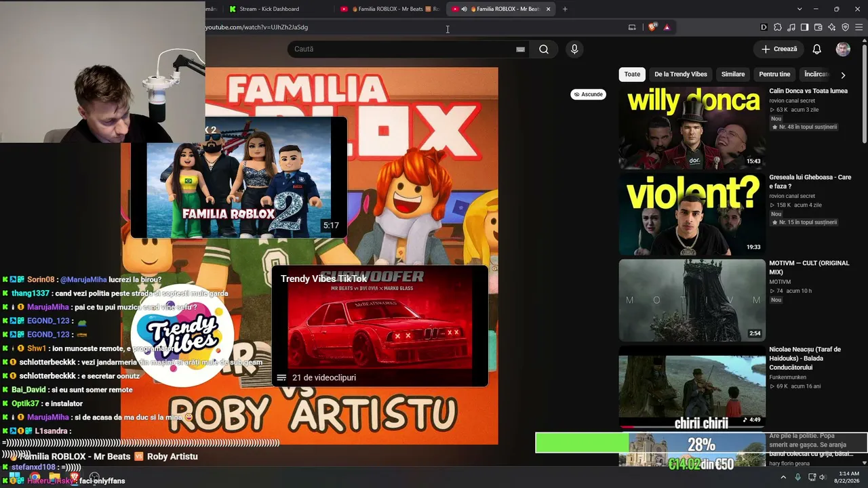Open the "violent?" video thumbnail
This screenshot has height=488, width=868.
tap(692, 214)
